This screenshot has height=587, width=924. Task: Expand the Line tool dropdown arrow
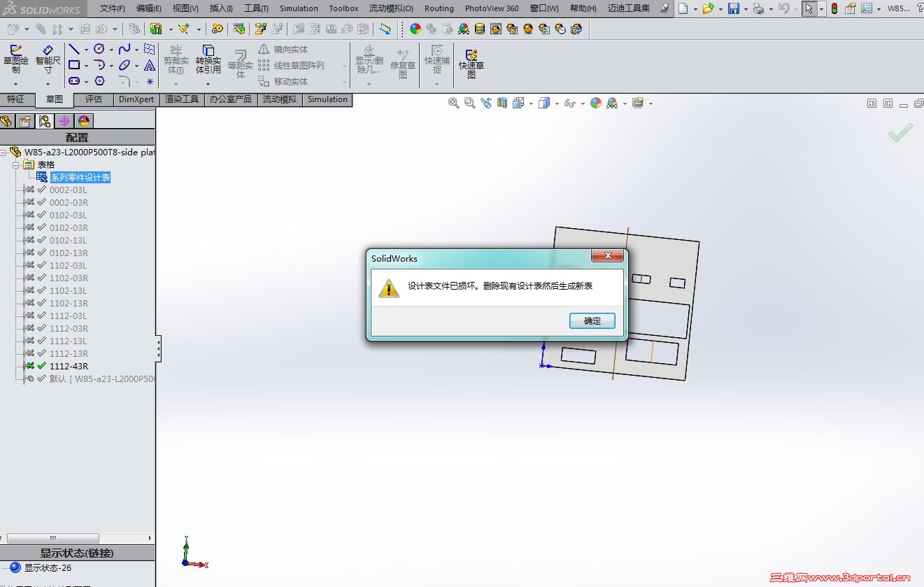86,50
